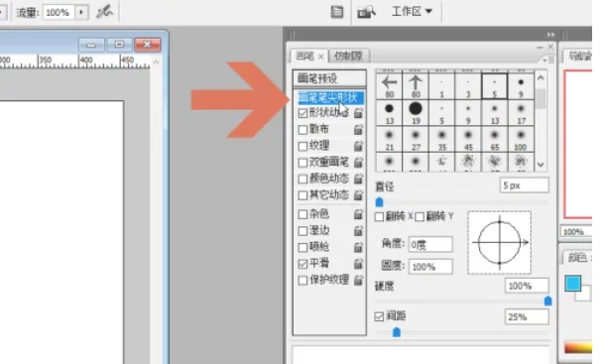Open the flow percentage slider arrow
Image resolution: width=608 pixels, height=364 pixels.
(x=81, y=13)
